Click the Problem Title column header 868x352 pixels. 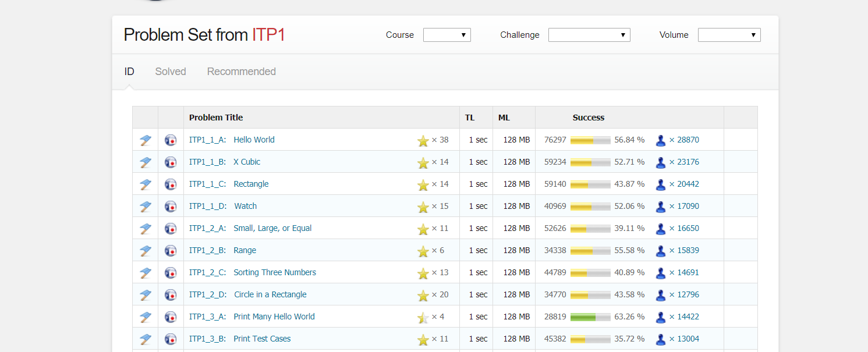[216, 118]
